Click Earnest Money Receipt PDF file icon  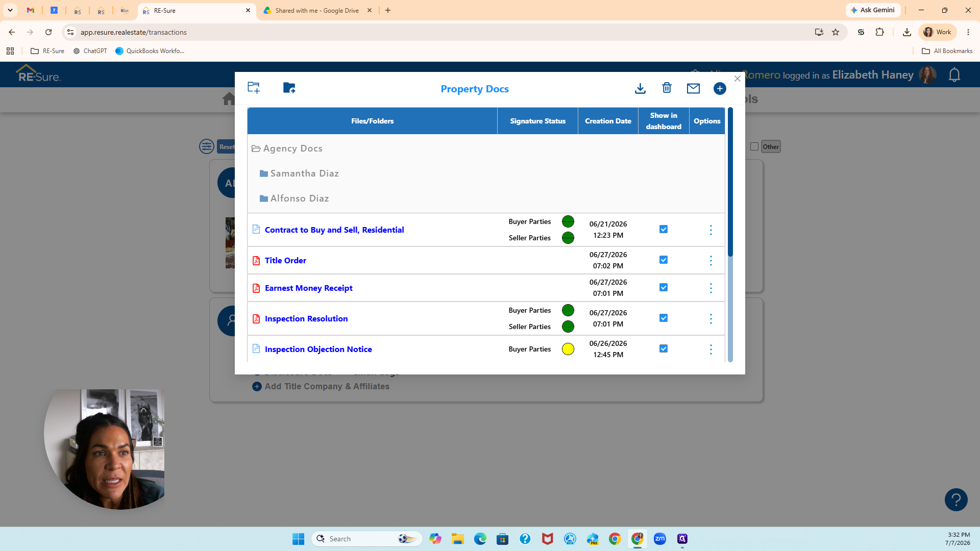256,288
